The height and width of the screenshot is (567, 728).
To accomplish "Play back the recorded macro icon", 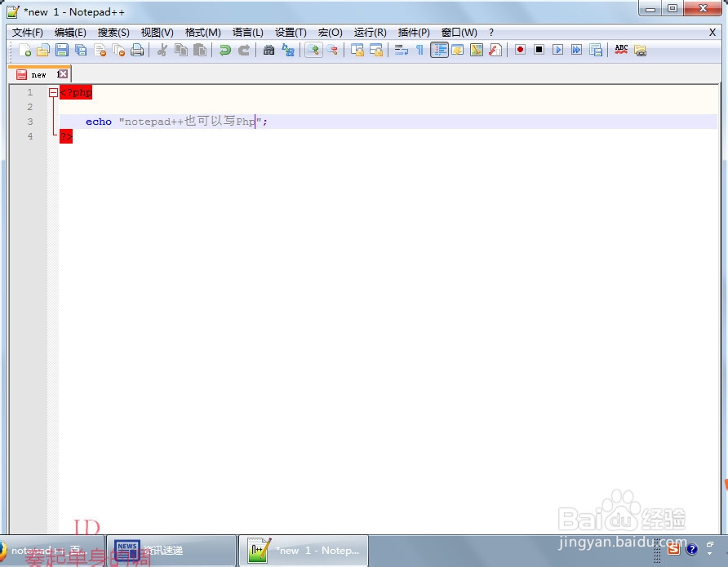I will [x=557, y=50].
